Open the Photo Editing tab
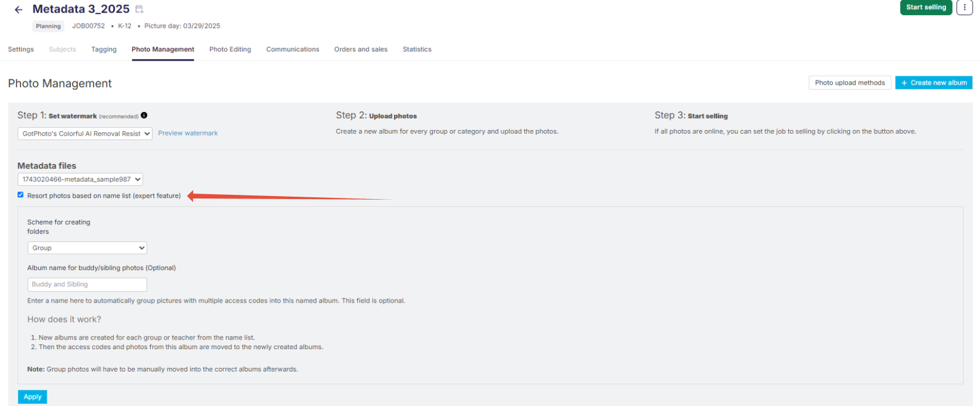This screenshot has width=980, height=406. [x=230, y=50]
